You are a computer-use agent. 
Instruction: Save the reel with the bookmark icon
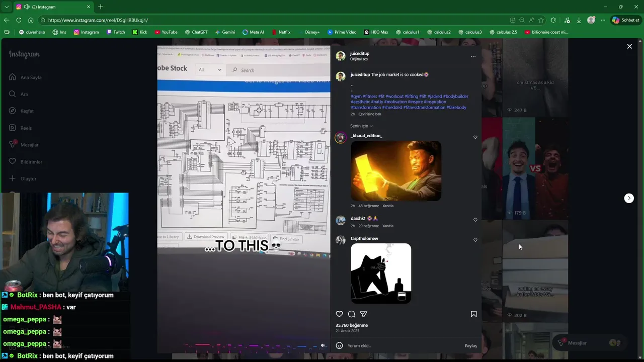473,314
